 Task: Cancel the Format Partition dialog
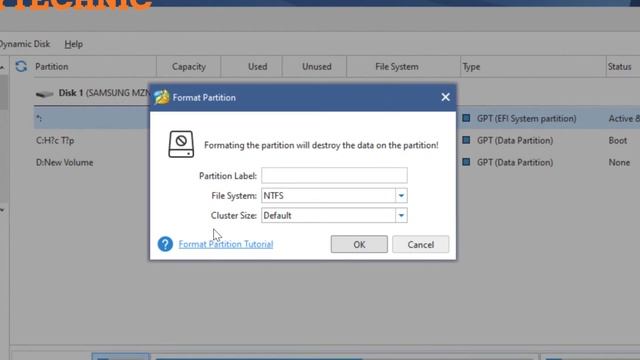[x=420, y=244]
